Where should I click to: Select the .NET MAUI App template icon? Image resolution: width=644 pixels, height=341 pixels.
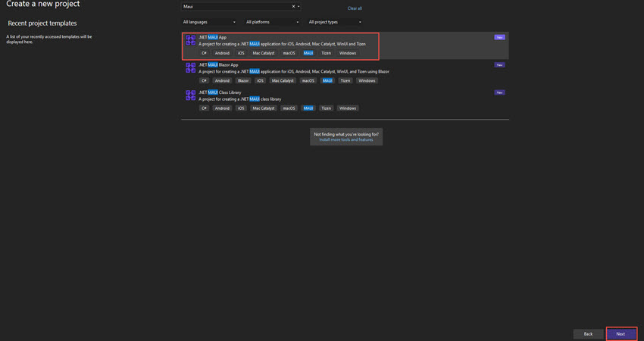(191, 40)
